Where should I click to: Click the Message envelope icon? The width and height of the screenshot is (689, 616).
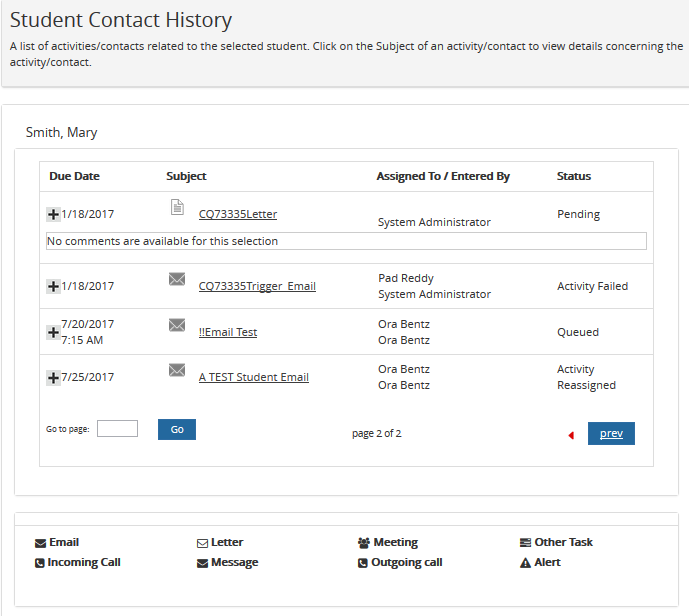click(x=202, y=563)
